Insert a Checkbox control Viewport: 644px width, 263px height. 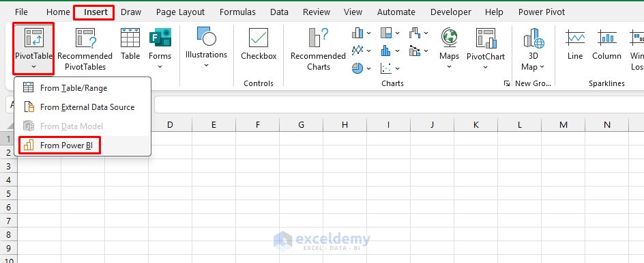point(259,44)
